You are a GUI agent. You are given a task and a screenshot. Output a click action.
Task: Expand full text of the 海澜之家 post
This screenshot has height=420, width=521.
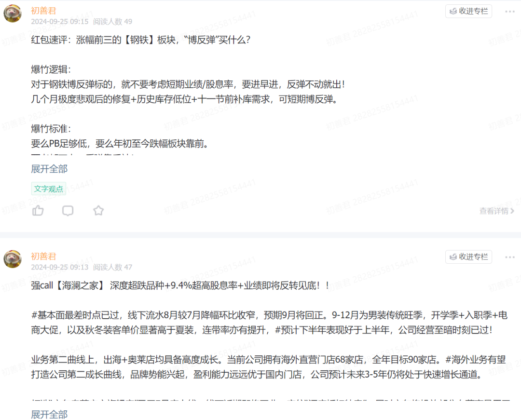click(x=49, y=414)
